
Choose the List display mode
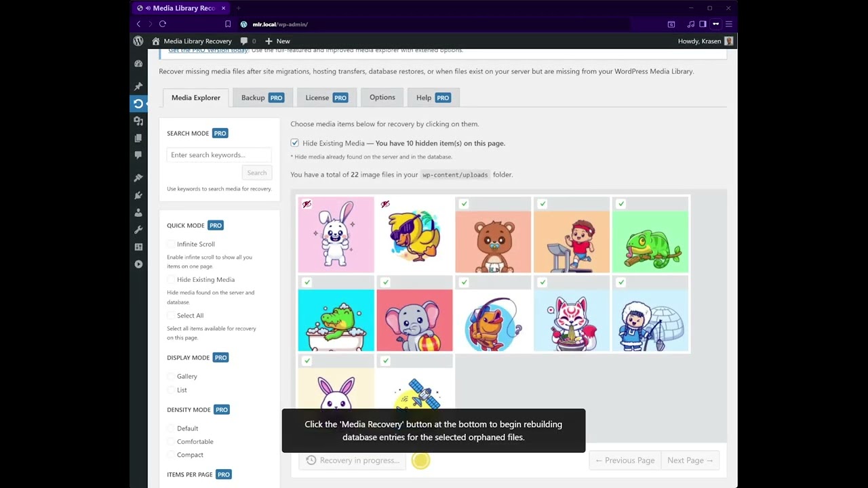tap(171, 390)
